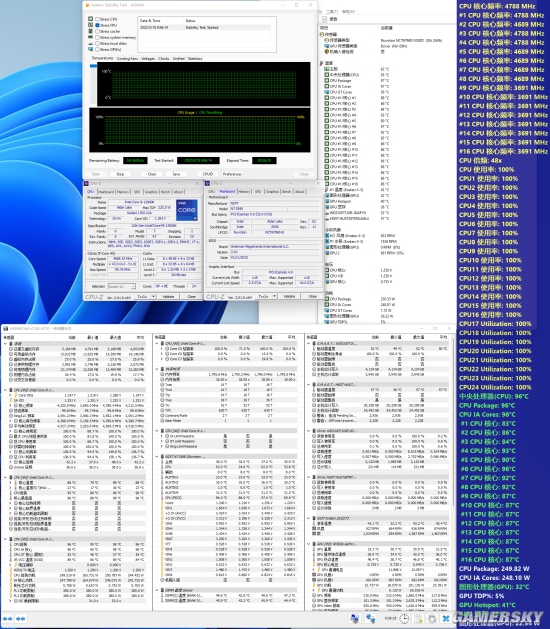Viewport: 550px width, 629px height.
Task: Switch to the Cooling Fans tab in AIDA64
Action: click(127, 59)
